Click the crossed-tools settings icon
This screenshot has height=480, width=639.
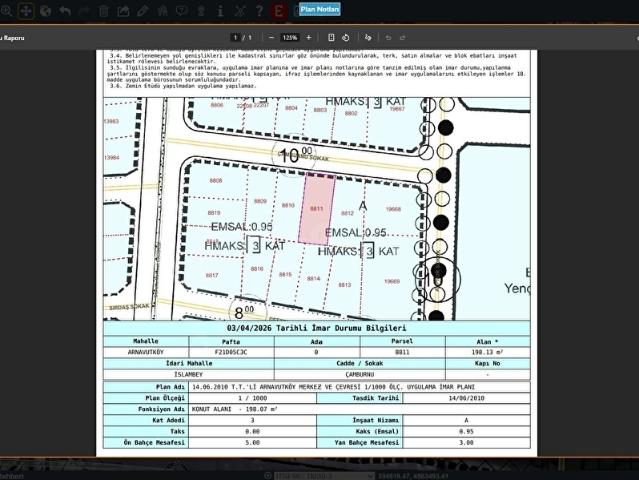click(x=240, y=11)
